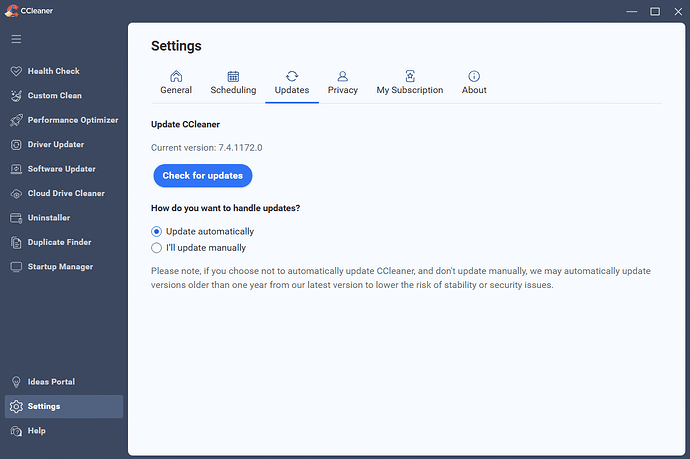Switch to the Scheduling tab
This screenshot has width=690, height=459.
point(233,83)
